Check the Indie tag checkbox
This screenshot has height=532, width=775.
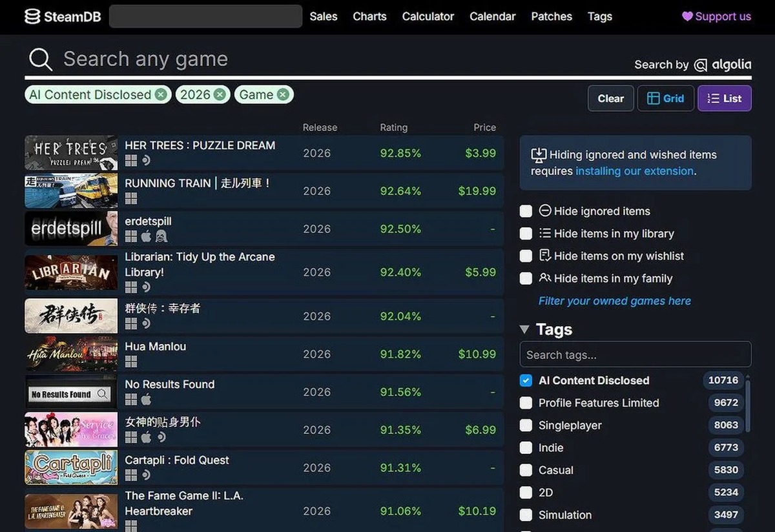[x=526, y=448]
